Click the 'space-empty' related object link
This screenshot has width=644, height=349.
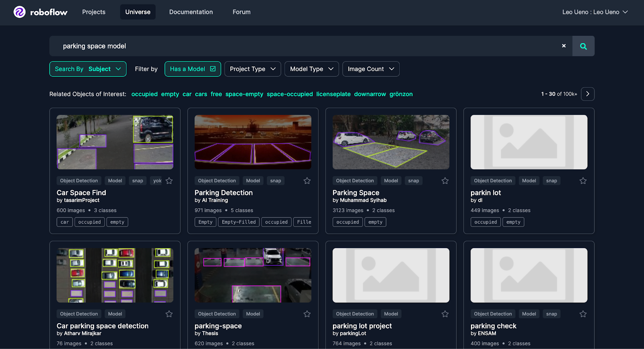[244, 94]
